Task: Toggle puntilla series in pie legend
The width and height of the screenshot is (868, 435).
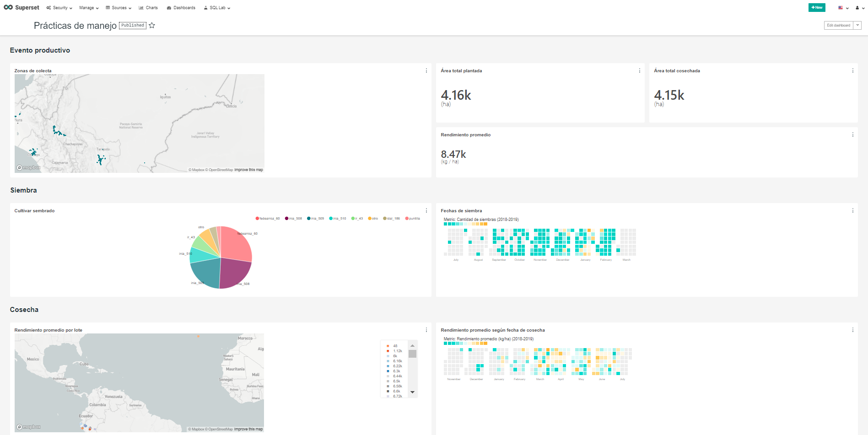Action: [412, 218]
